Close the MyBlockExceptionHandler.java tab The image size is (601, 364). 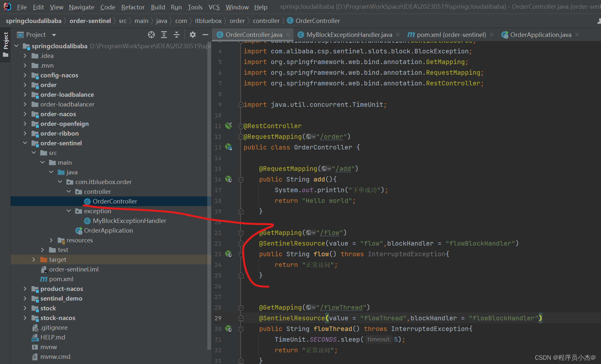[398, 35]
